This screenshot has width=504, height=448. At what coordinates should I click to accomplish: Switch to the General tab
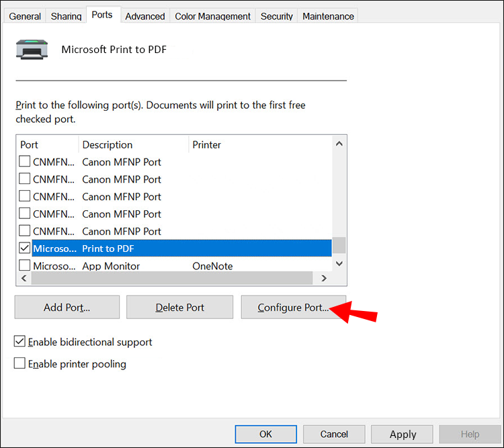tap(25, 16)
